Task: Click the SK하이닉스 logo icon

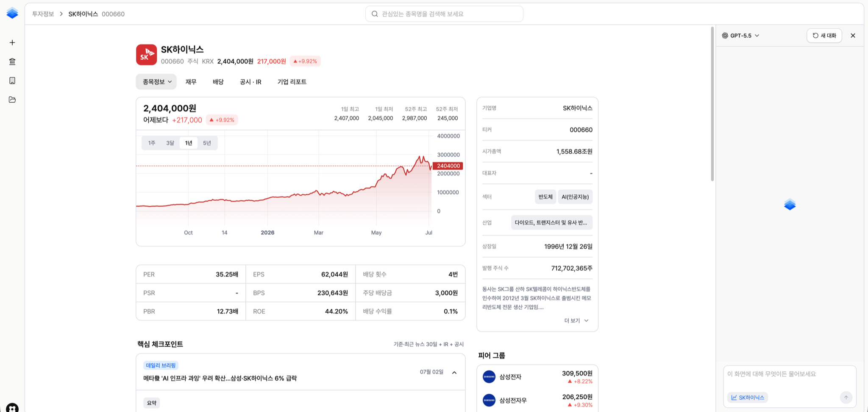Action: (x=146, y=55)
